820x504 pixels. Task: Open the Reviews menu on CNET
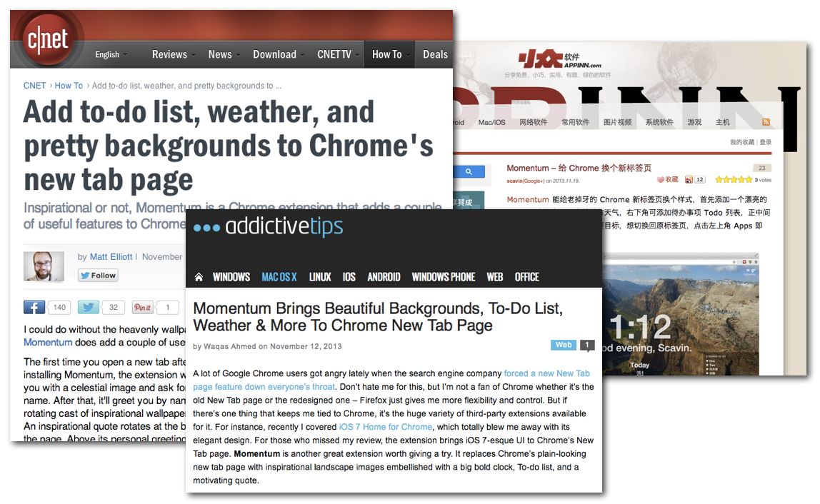point(174,54)
